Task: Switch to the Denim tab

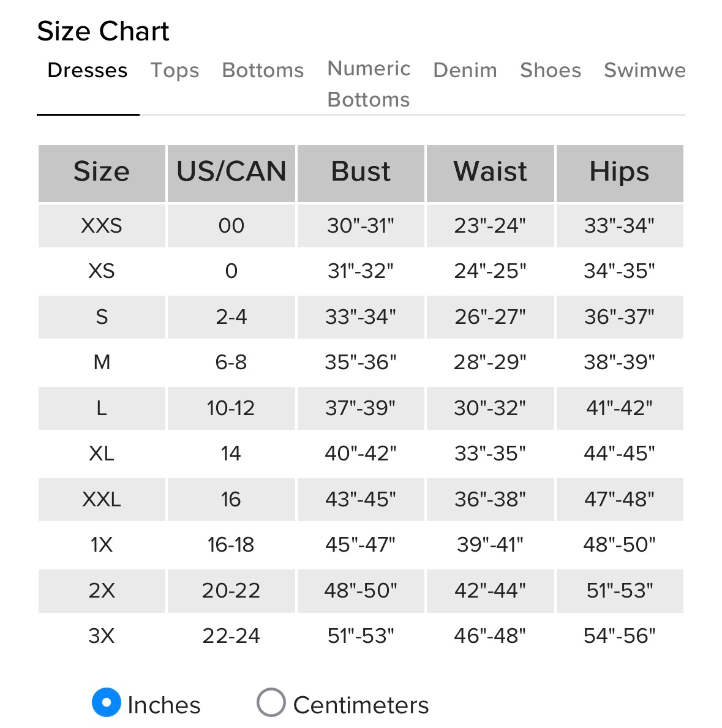Action: click(465, 70)
